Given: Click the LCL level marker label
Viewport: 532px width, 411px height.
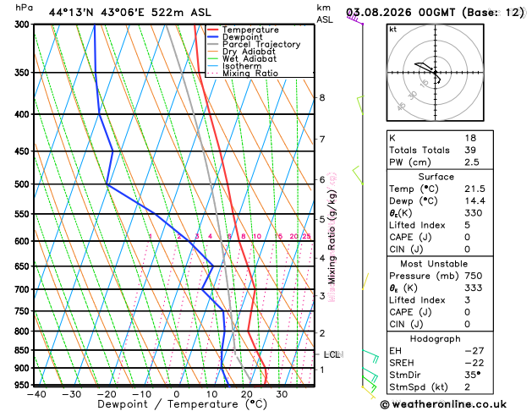Looking at the screenshot, I should click(332, 354).
